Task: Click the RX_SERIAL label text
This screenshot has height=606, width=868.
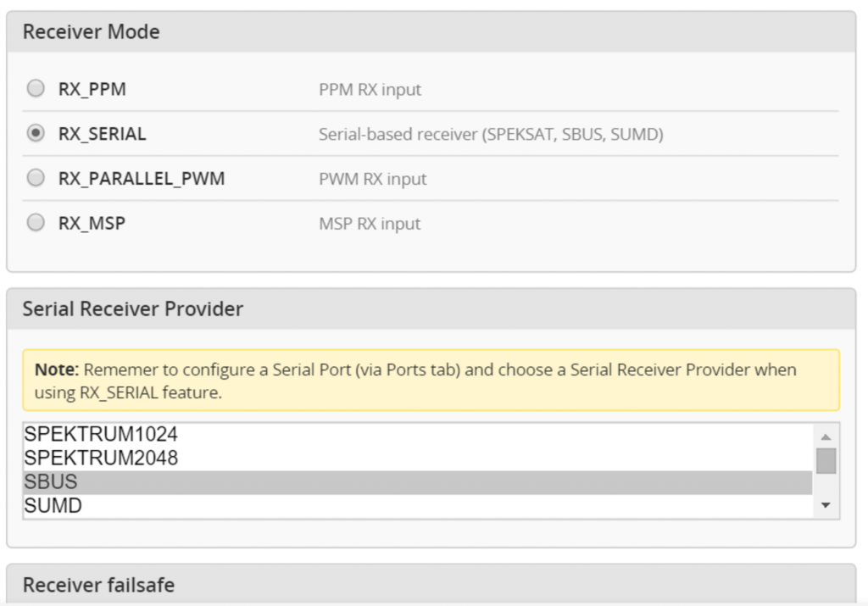Action: tap(102, 134)
